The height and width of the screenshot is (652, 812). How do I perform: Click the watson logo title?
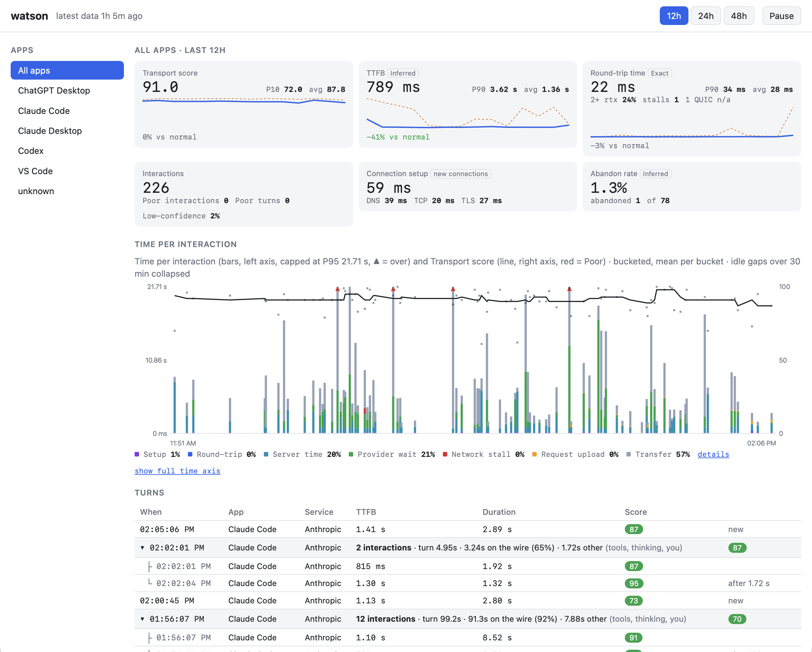(x=29, y=16)
